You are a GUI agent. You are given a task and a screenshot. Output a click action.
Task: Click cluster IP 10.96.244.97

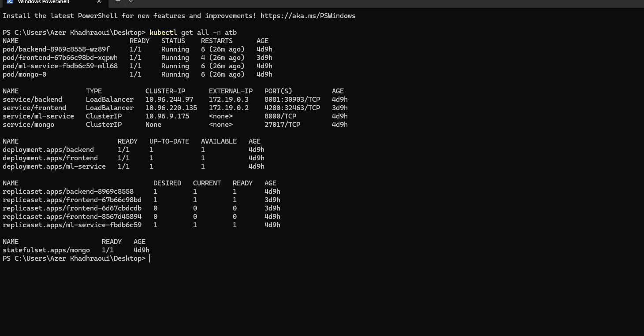click(x=169, y=100)
